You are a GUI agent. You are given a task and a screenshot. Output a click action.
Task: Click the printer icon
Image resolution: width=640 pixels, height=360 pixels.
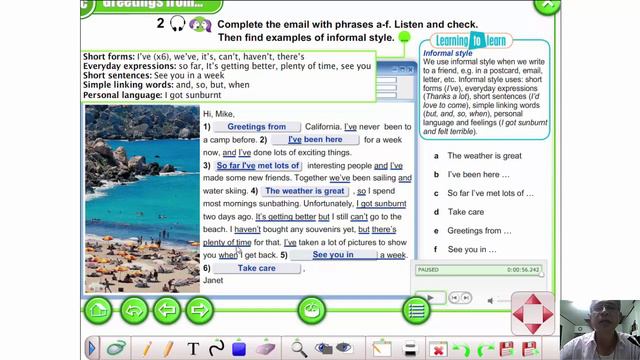pyautogui.click(x=409, y=349)
